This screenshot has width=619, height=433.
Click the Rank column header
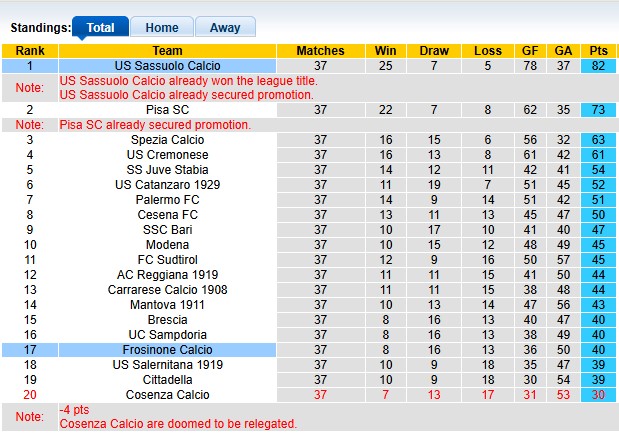click(30, 51)
